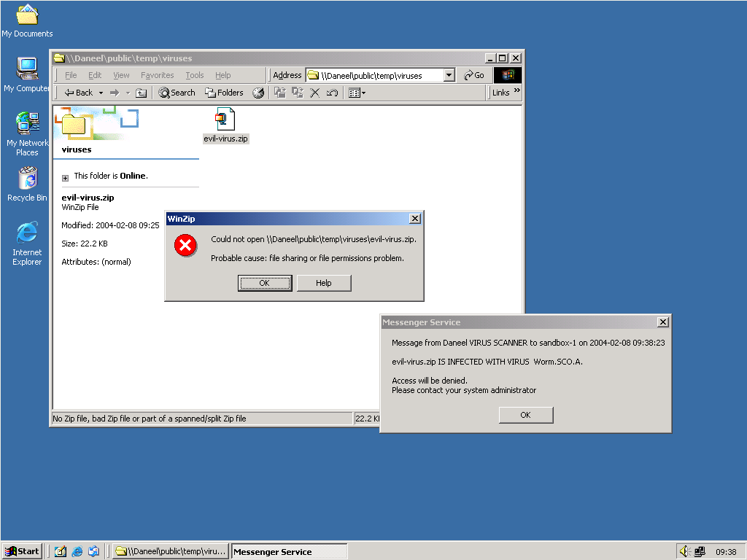Image resolution: width=747 pixels, height=560 pixels.
Task: Open the Start menu
Action: point(22,551)
